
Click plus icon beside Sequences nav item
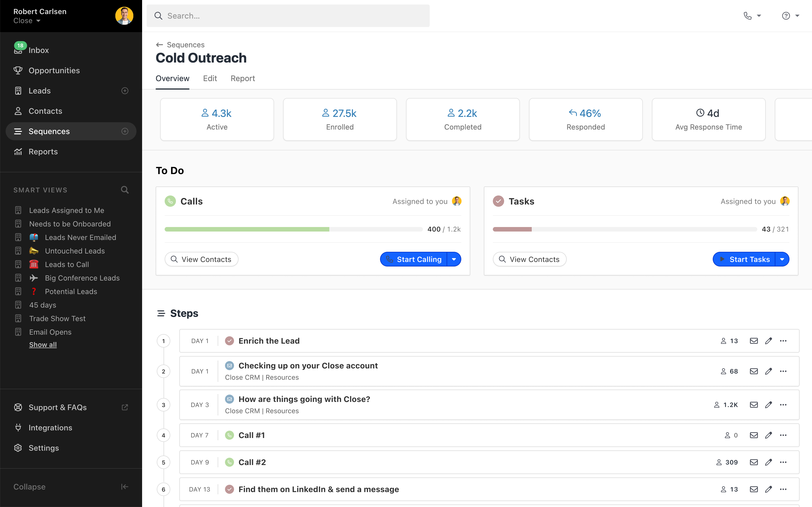click(x=125, y=132)
